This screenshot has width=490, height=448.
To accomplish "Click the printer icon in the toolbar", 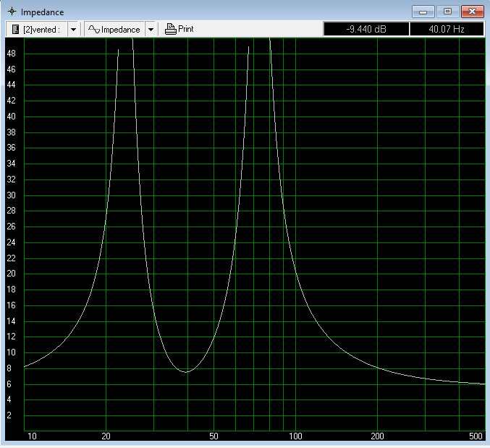I will click(170, 30).
